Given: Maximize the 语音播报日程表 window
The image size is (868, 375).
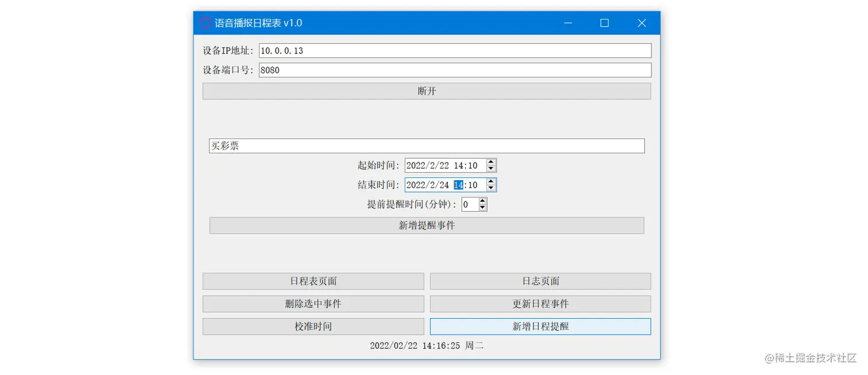Looking at the screenshot, I should pos(604,23).
